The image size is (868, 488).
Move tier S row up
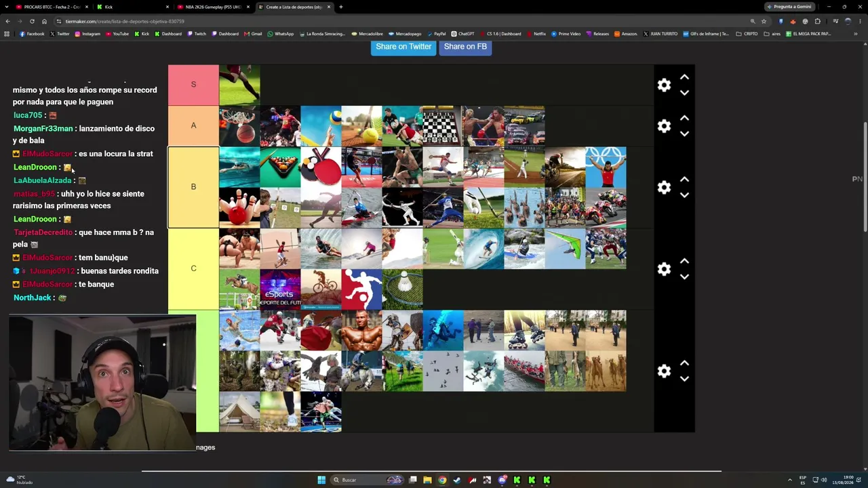[684, 77]
